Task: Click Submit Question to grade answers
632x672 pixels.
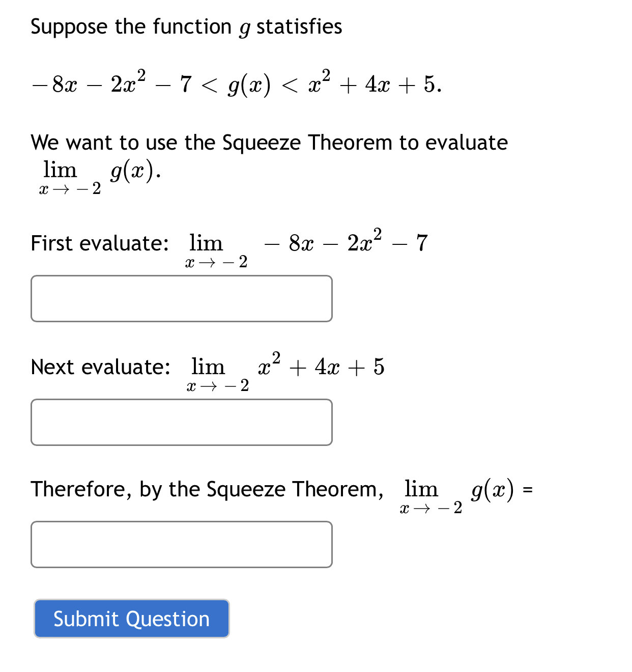Action: coord(131,619)
